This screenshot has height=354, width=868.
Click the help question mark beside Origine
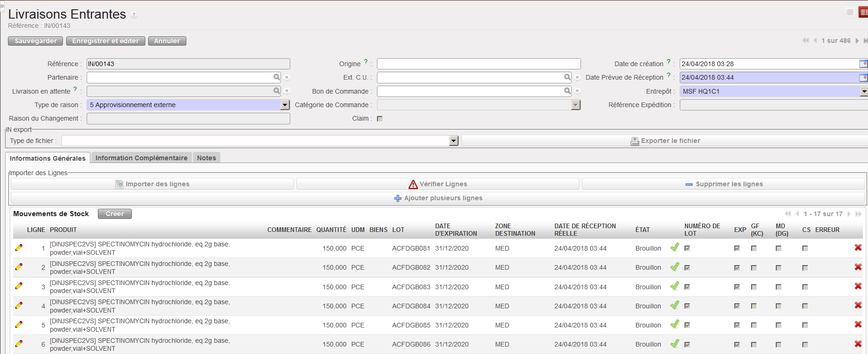(366, 61)
